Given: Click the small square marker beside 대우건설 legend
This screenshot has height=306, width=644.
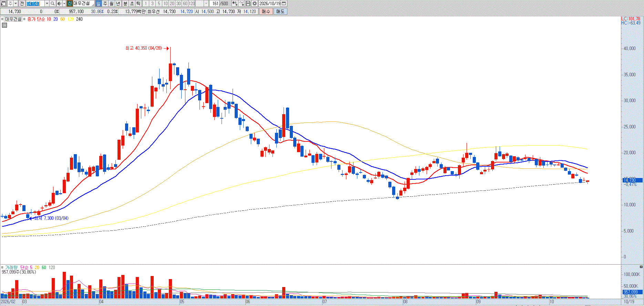Looking at the screenshot, I should click(x=2, y=19).
